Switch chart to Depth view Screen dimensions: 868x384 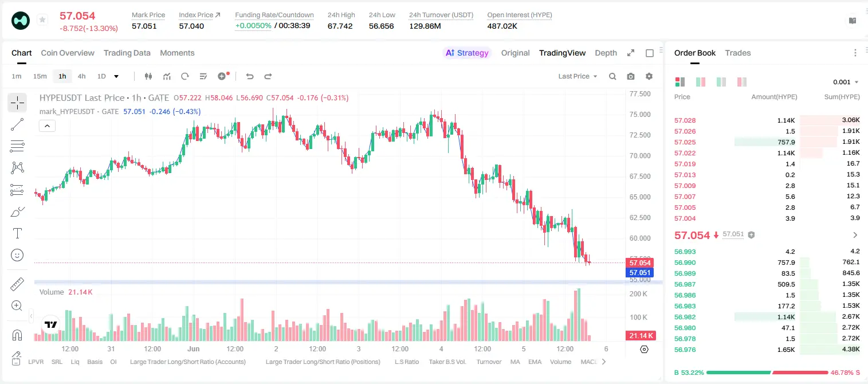pyautogui.click(x=606, y=53)
